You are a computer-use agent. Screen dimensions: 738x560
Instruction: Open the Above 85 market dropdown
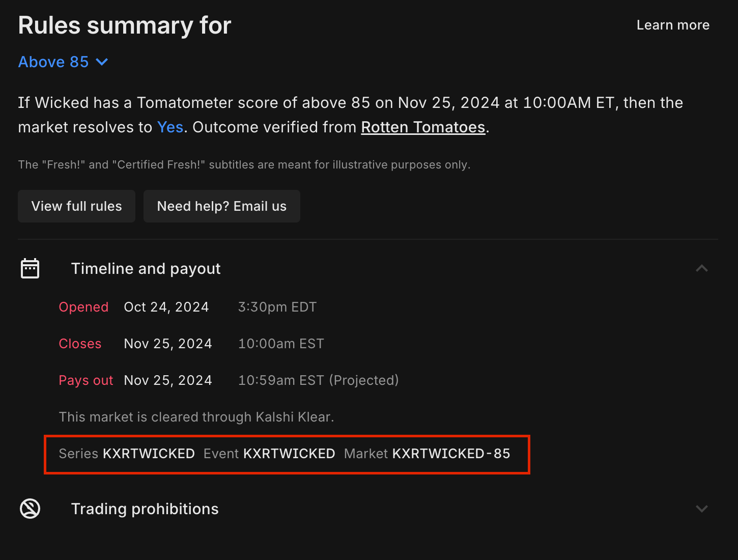(x=63, y=62)
